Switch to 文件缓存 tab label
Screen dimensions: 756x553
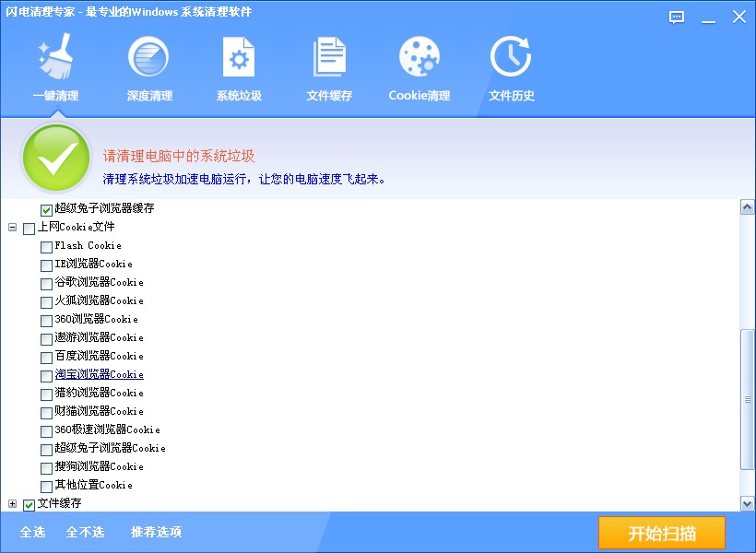pyautogui.click(x=329, y=96)
